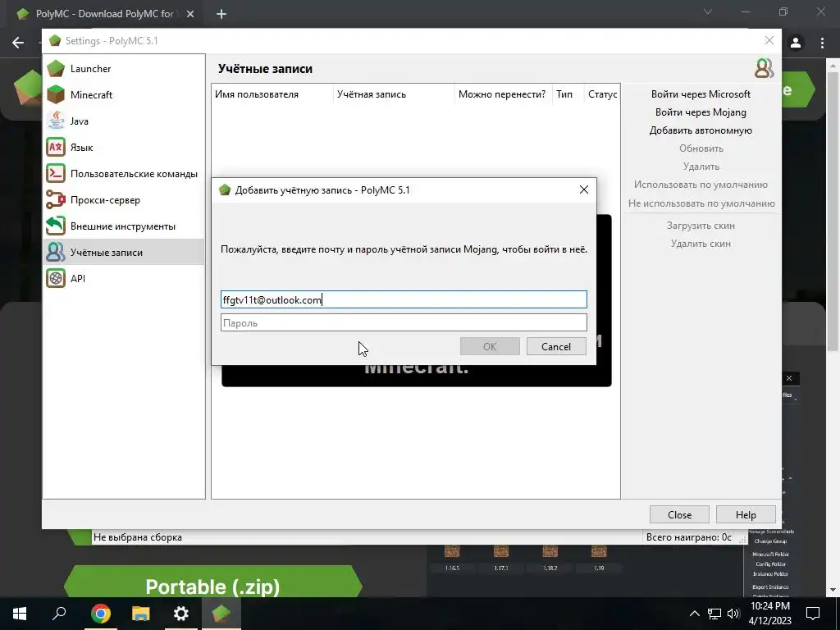Open the network status tray icon
This screenshot has height=630, width=840.
(x=714, y=614)
